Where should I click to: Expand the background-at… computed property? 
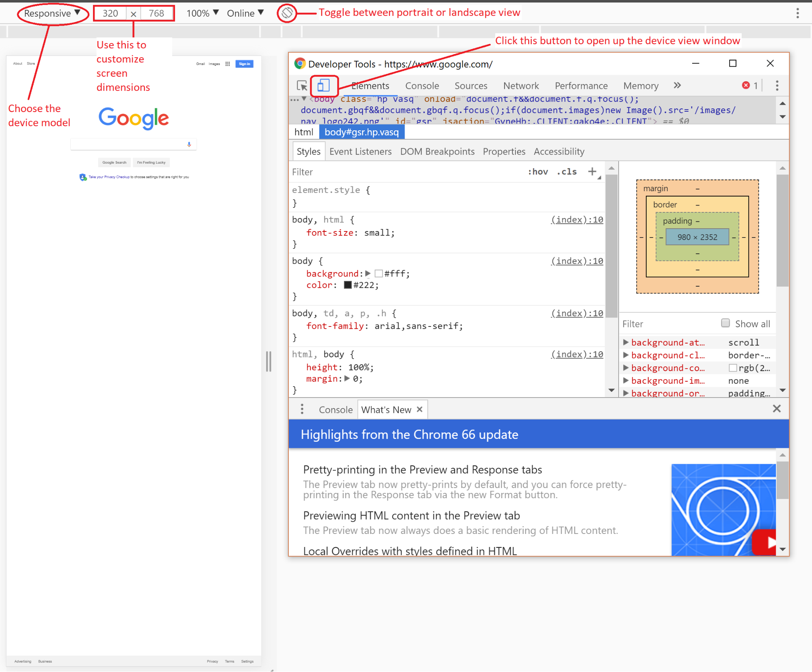(x=626, y=342)
